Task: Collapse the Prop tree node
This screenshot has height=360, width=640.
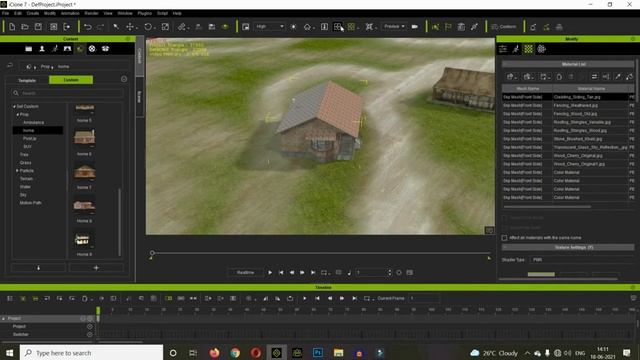Action: (18, 115)
